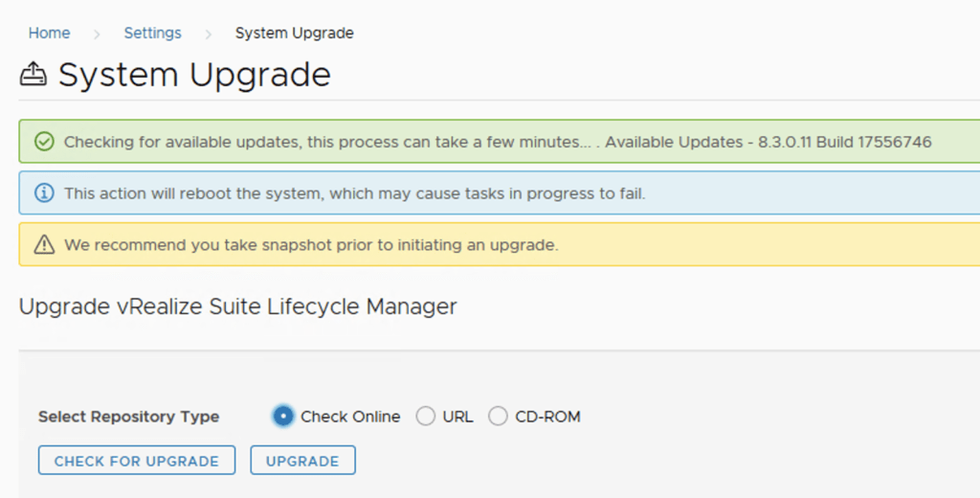Click the System Upgrade title icon

(x=33, y=75)
